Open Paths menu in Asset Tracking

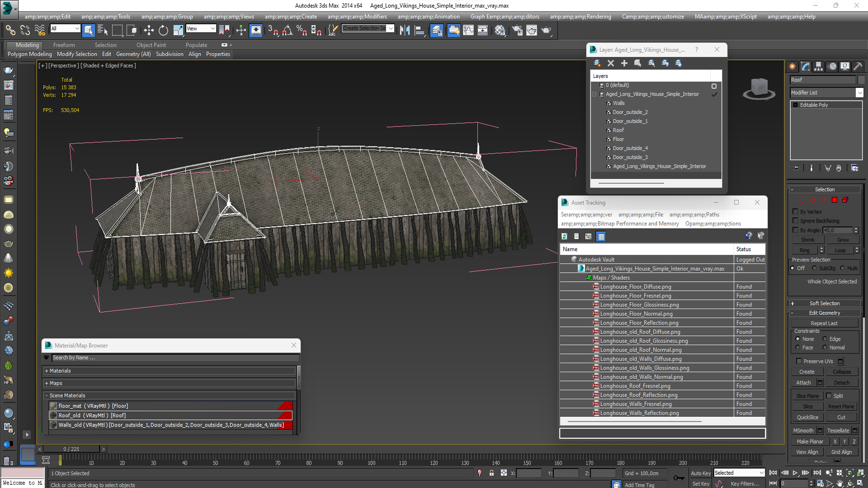[x=694, y=215]
